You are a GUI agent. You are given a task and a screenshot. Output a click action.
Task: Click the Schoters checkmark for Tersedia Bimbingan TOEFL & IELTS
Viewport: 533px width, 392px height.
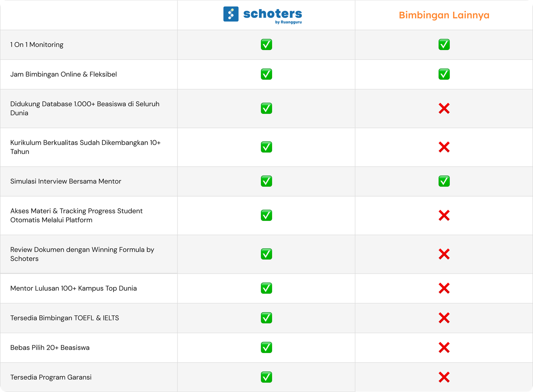(x=266, y=318)
